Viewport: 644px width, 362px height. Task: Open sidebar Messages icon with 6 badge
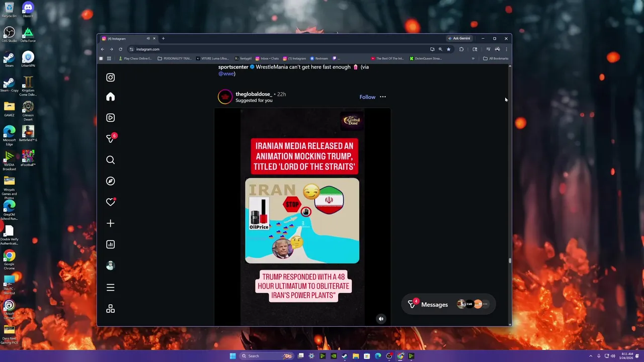[111, 138]
